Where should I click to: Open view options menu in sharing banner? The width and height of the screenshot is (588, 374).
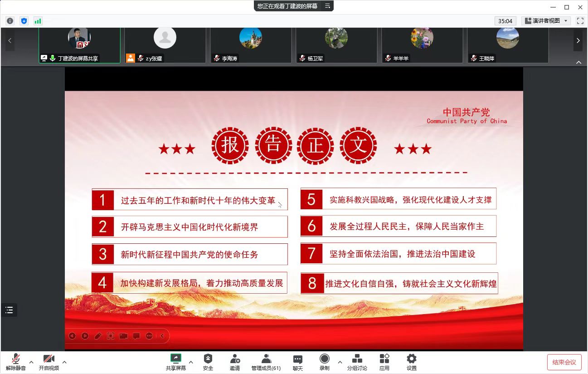(x=327, y=6)
